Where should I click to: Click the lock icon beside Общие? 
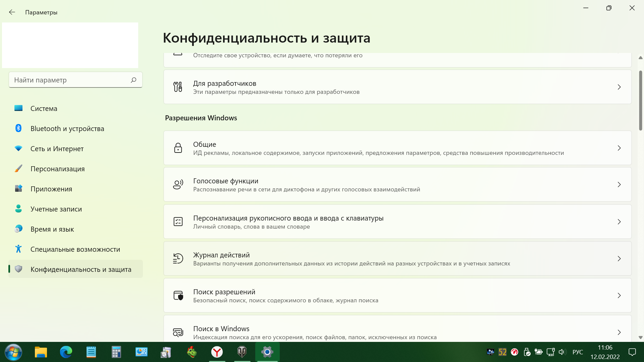point(178,148)
